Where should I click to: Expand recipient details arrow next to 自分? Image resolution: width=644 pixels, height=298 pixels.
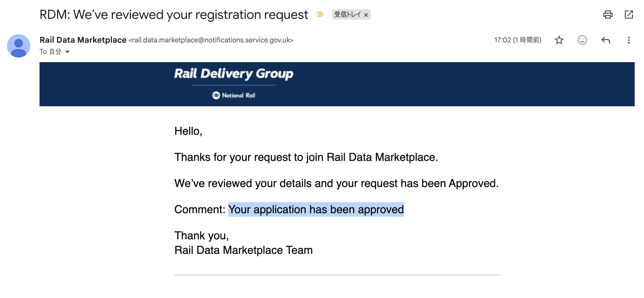[x=67, y=52]
